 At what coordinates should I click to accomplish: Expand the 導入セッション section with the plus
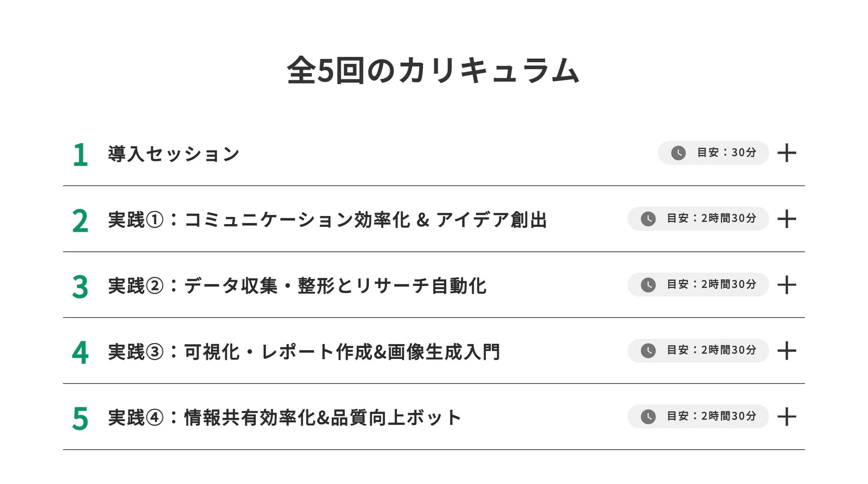tap(788, 153)
